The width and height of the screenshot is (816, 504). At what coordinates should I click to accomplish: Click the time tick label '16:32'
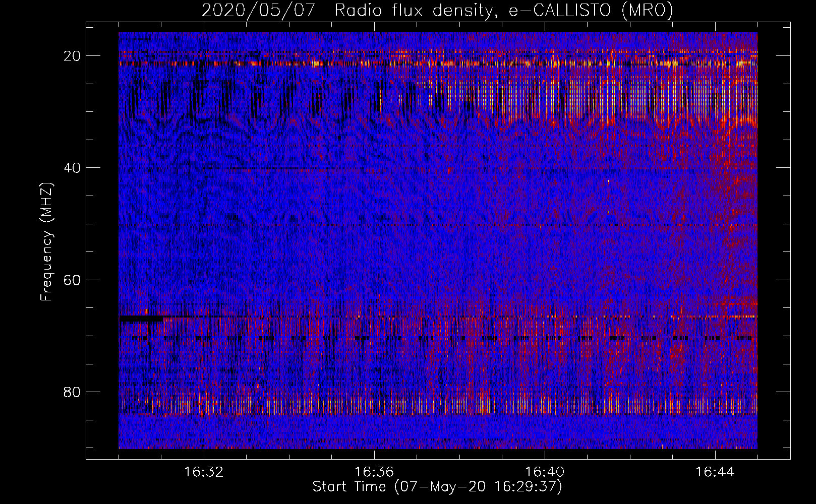tap(204, 472)
